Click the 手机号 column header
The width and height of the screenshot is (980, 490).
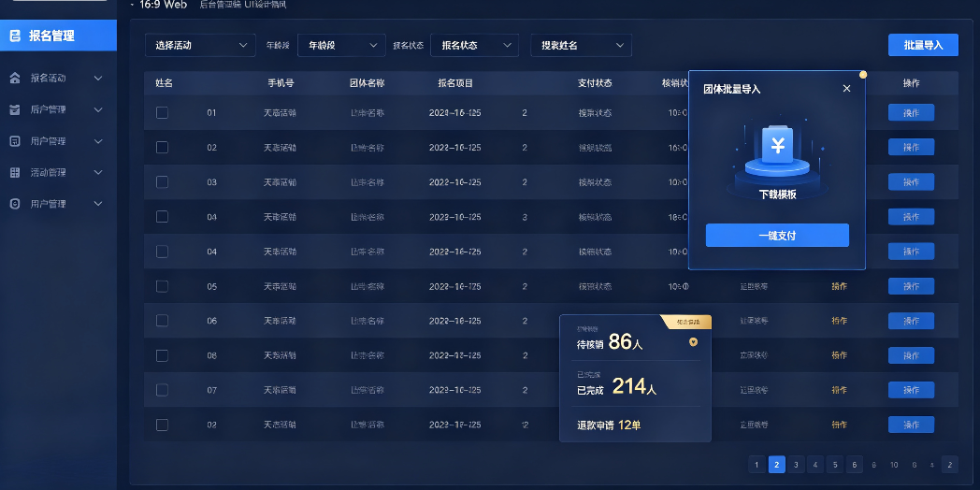pos(281,83)
